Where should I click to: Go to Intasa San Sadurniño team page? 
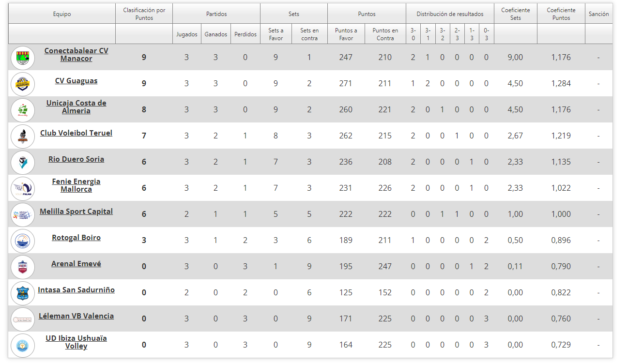point(77,290)
